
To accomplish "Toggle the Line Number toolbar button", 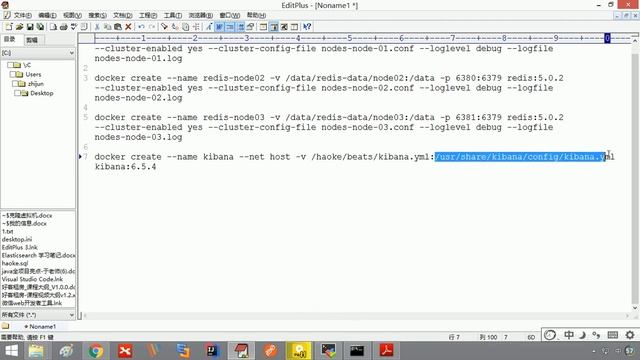I will (x=241, y=27).
